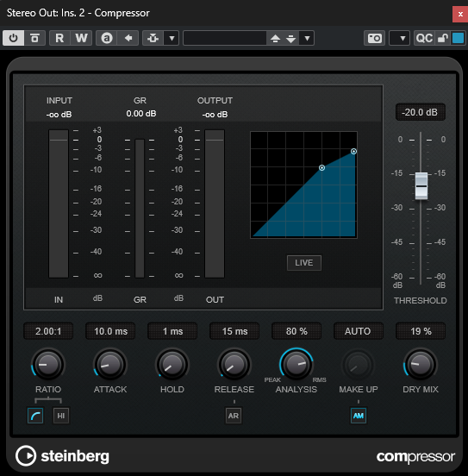Click the analysis value field 80 %
Viewport: 468px width, 476px height.
(x=296, y=331)
